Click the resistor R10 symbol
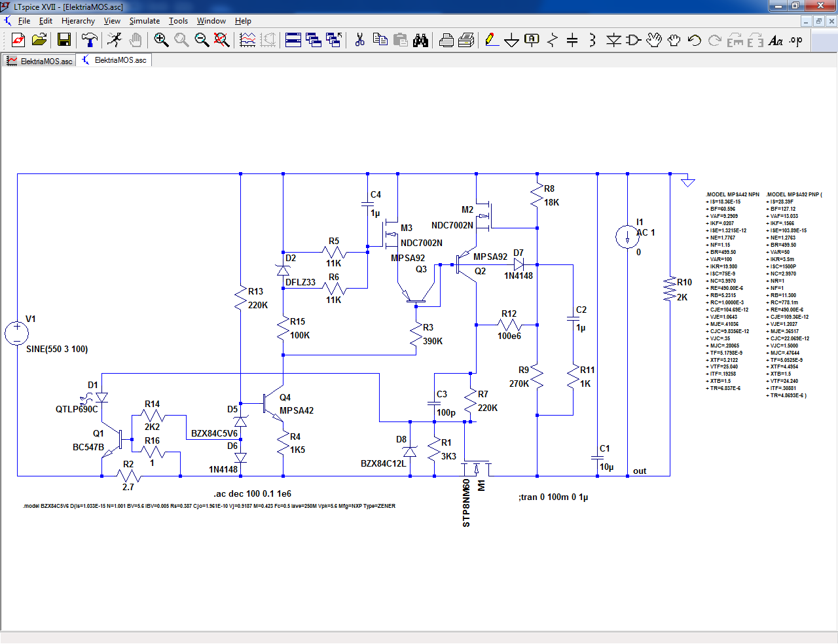Image resolution: width=838 pixels, height=644 pixels. 670,289
